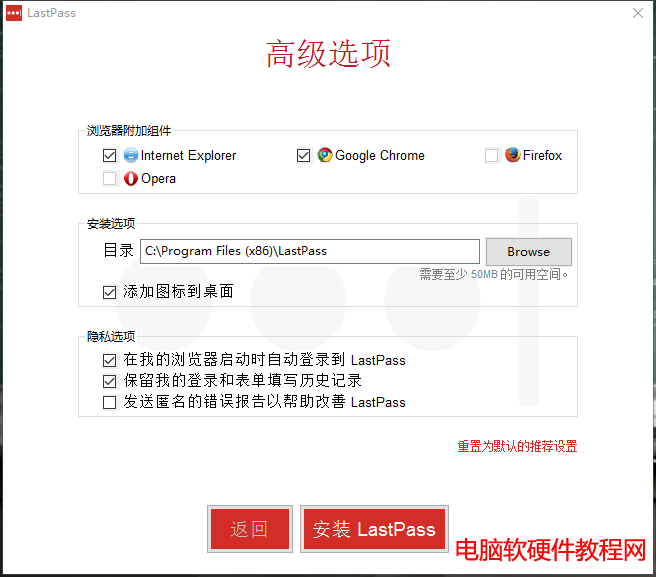Enable the Firefox add-on checkbox

coord(492,156)
